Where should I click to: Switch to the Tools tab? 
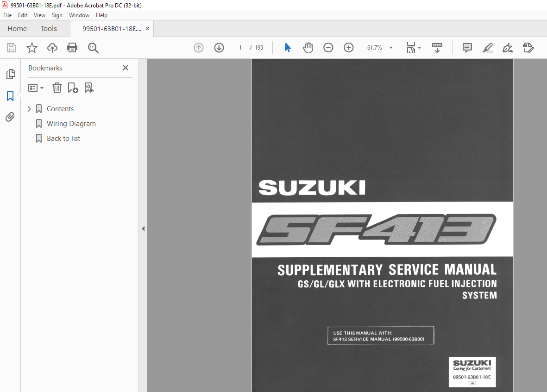49,29
